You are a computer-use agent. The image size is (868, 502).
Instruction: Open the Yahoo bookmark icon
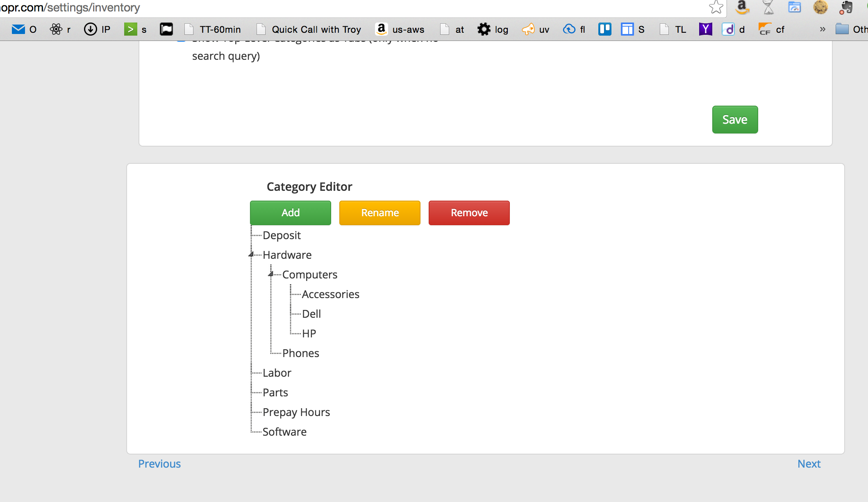point(705,29)
